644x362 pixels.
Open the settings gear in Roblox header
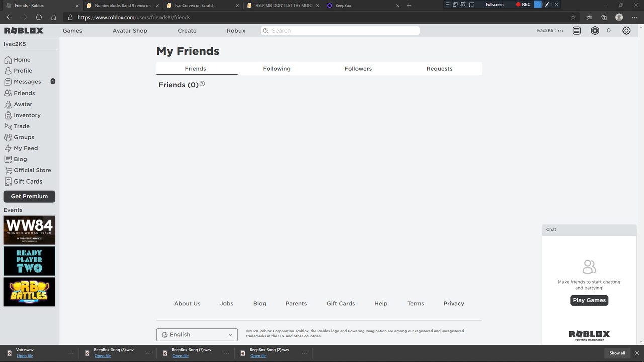click(x=626, y=31)
